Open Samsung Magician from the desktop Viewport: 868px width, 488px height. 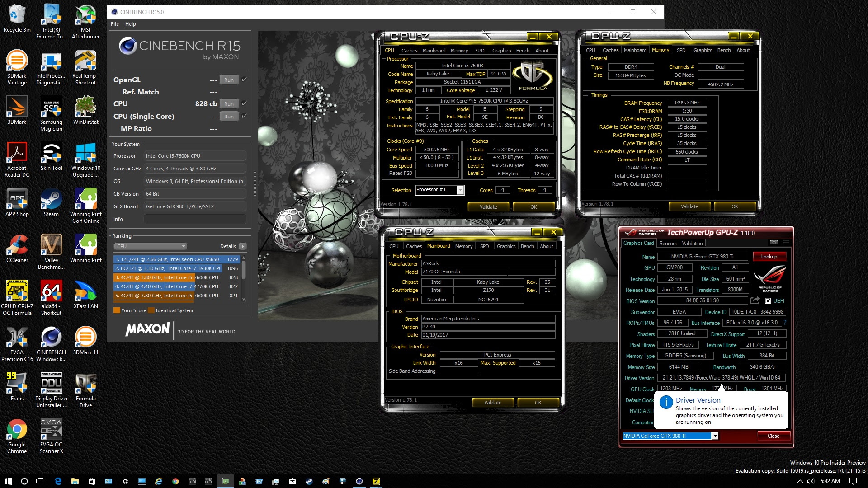[51, 113]
